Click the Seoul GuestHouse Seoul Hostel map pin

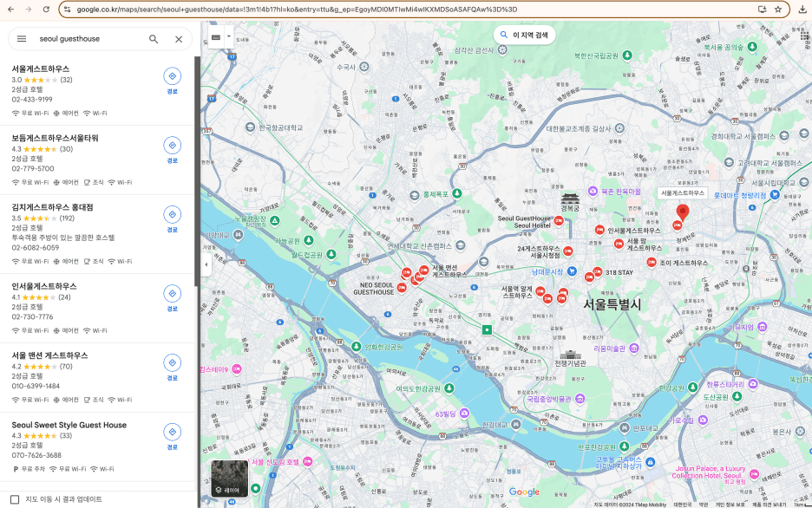559,221
